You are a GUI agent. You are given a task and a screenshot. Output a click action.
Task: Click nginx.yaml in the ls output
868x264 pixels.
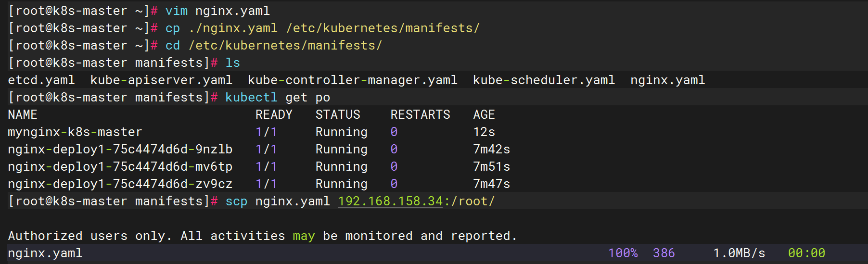(x=668, y=80)
